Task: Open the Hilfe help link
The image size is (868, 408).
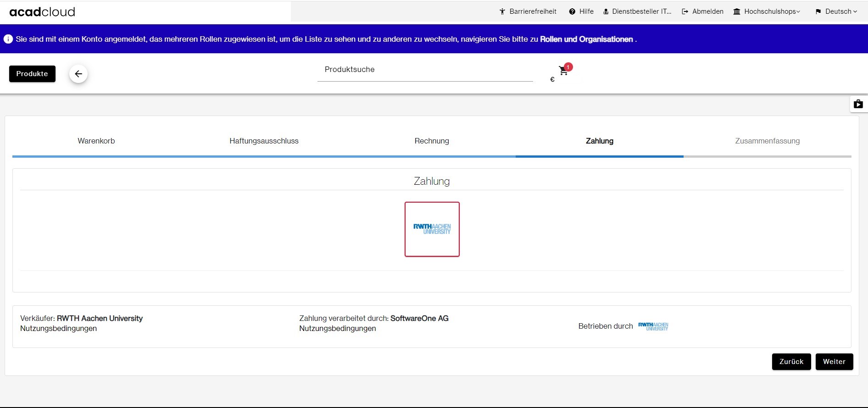Action: (581, 11)
